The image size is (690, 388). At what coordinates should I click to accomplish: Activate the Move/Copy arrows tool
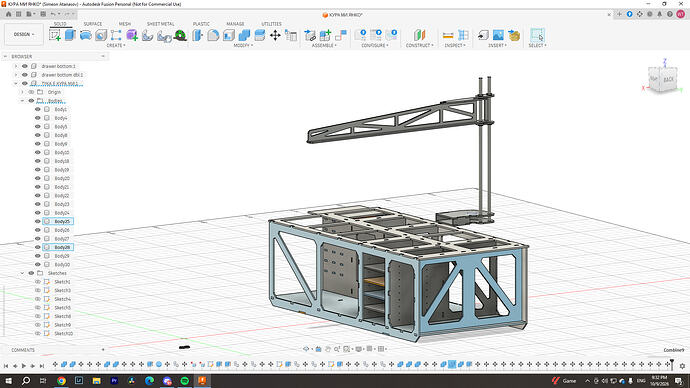275,35
